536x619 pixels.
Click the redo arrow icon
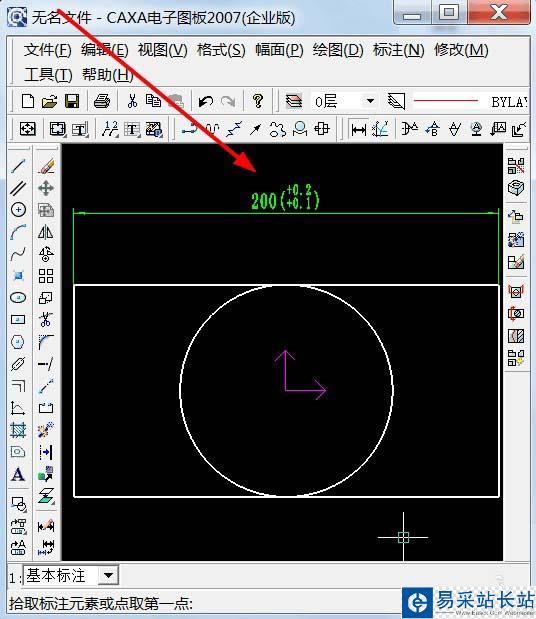click(228, 101)
